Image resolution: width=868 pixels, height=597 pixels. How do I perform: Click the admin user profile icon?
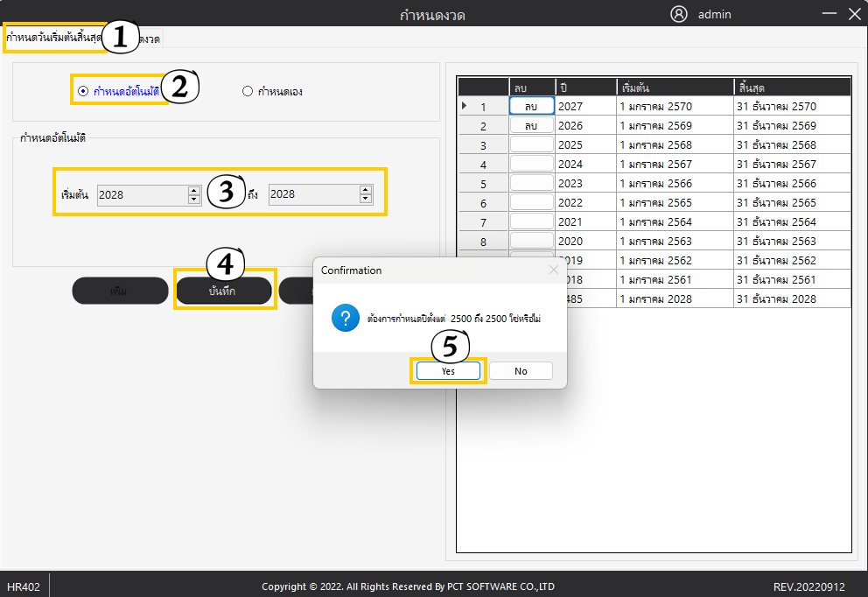(679, 14)
